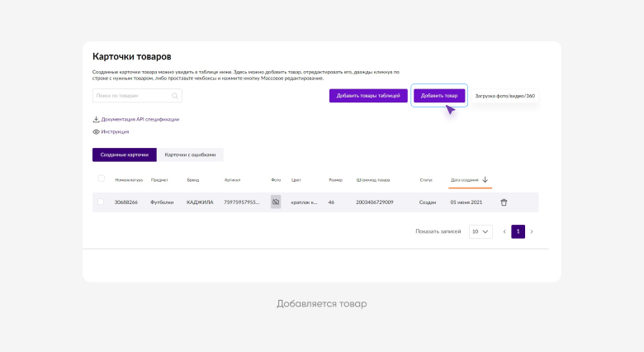Click the КАДЖИЛА brand cell

pos(200,202)
